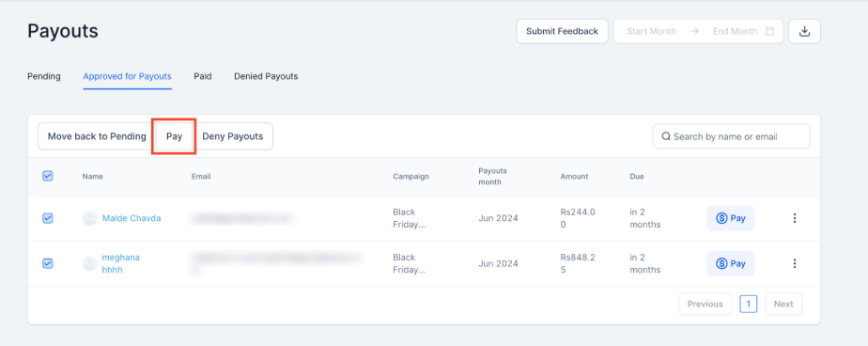The image size is (868, 346).
Task: Switch to the Denied Payouts tab
Action: [266, 76]
